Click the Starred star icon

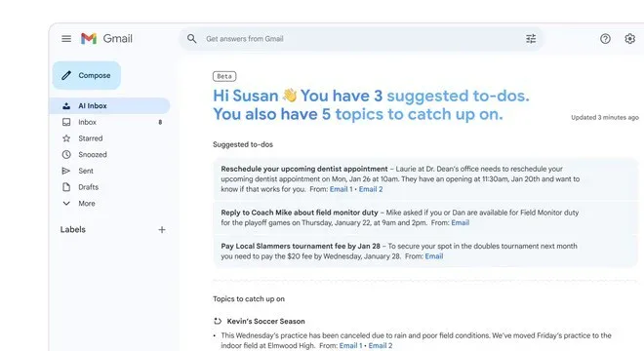tap(66, 138)
